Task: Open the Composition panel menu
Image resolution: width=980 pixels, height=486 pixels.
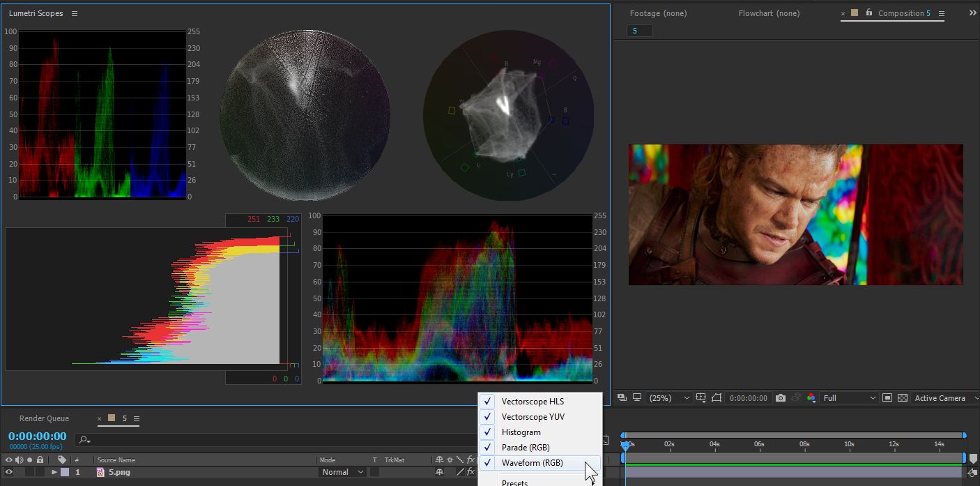Action: [942, 13]
